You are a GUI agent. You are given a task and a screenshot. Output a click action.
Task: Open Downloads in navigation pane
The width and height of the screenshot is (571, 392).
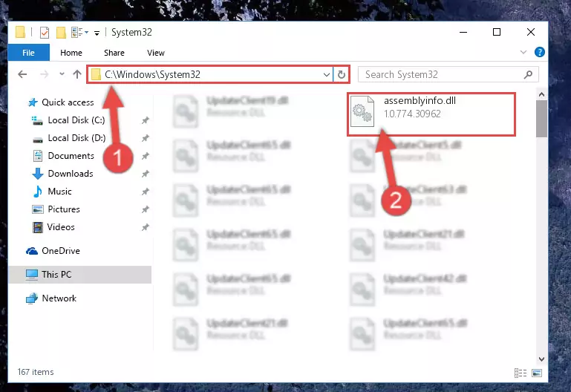pyautogui.click(x=71, y=174)
